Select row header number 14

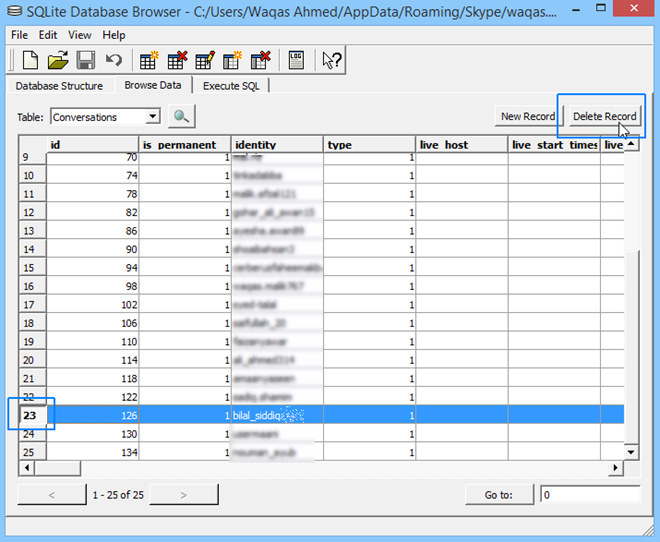[x=32, y=249]
